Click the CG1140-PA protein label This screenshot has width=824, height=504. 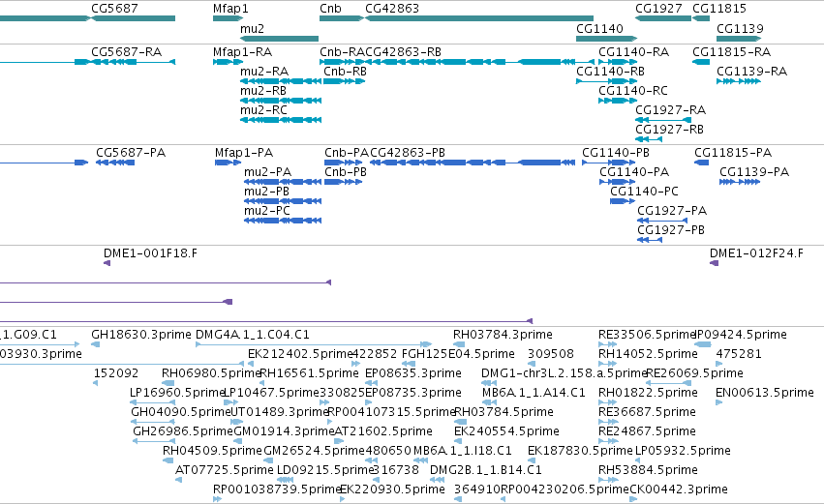(x=634, y=172)
